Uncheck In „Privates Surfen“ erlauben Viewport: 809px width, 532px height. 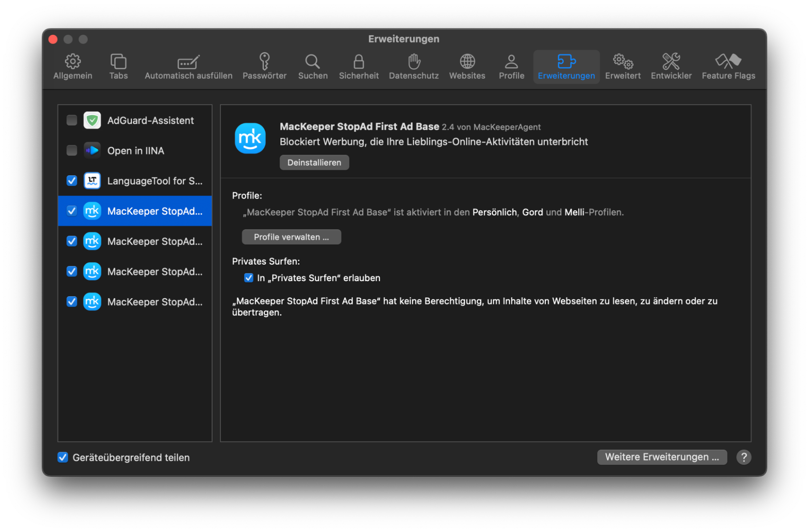[248, 278]
